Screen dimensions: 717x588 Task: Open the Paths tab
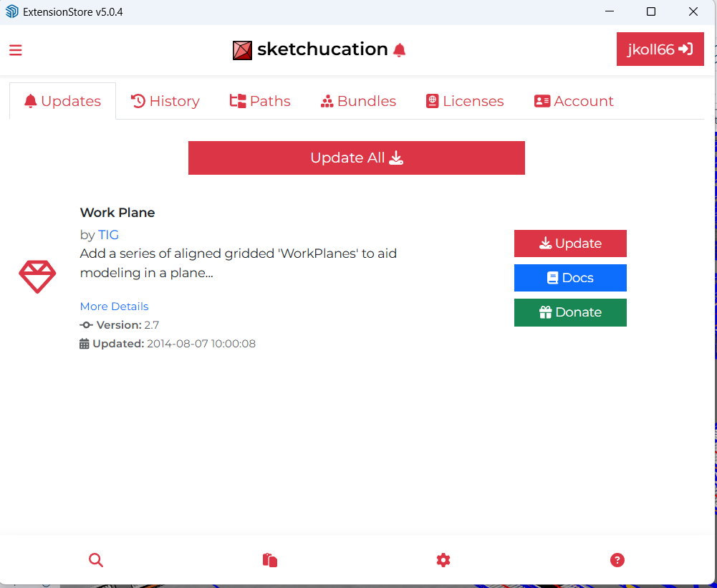coord(260,101)
